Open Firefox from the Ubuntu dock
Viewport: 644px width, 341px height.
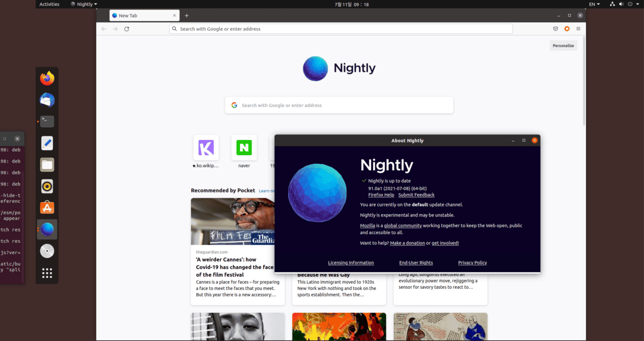coord(47,79)
